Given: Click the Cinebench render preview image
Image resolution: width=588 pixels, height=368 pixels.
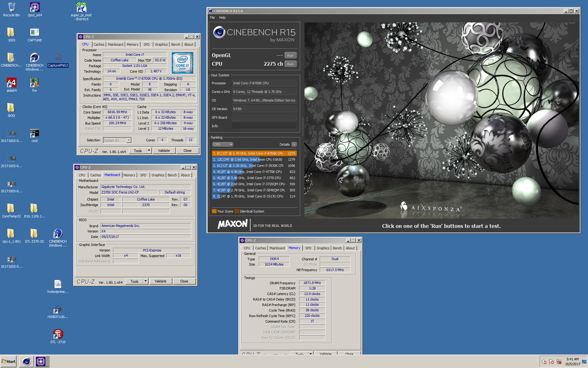Looking at the screenshot, I should (x=442, y=120).
